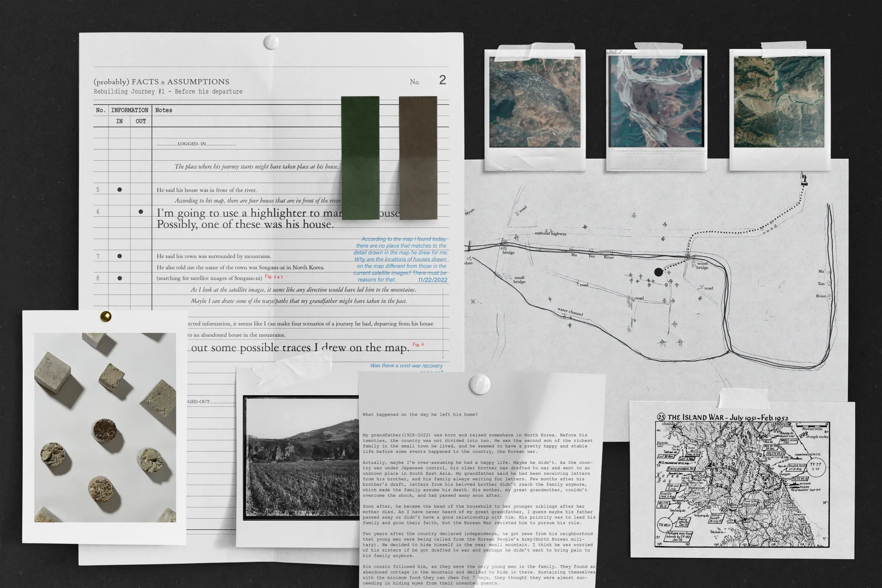Open the first satellite polaroid of the town

pos(534,102)
